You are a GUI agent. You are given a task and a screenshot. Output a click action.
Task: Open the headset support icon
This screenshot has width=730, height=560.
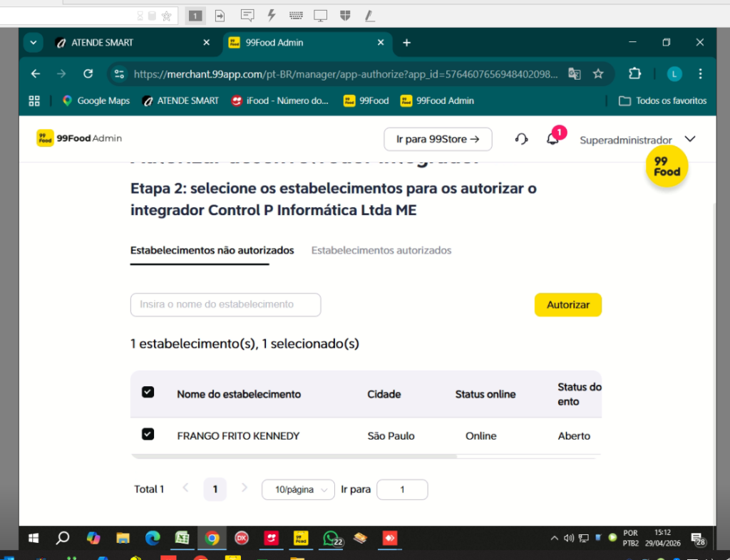pyautogui.click(x=521, y=139)
